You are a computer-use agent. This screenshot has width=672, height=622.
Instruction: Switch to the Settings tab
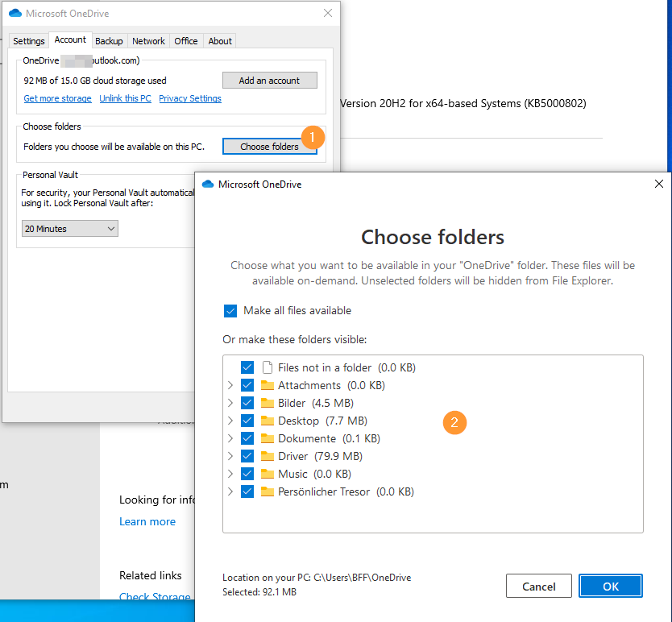pos(29,41)
